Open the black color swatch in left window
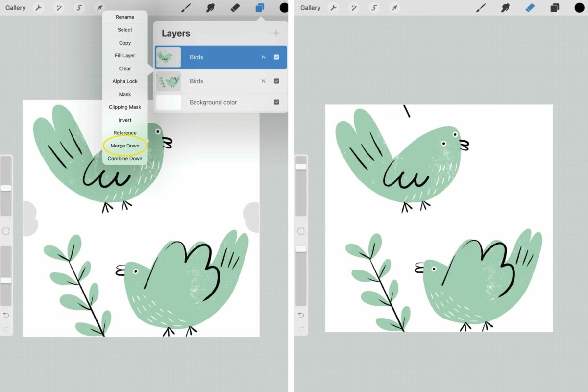 (x=284, y=8)
